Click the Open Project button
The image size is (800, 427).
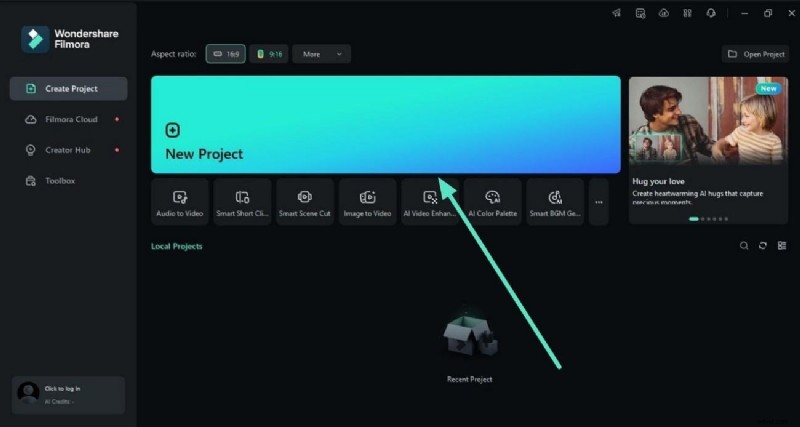[755, 54]
